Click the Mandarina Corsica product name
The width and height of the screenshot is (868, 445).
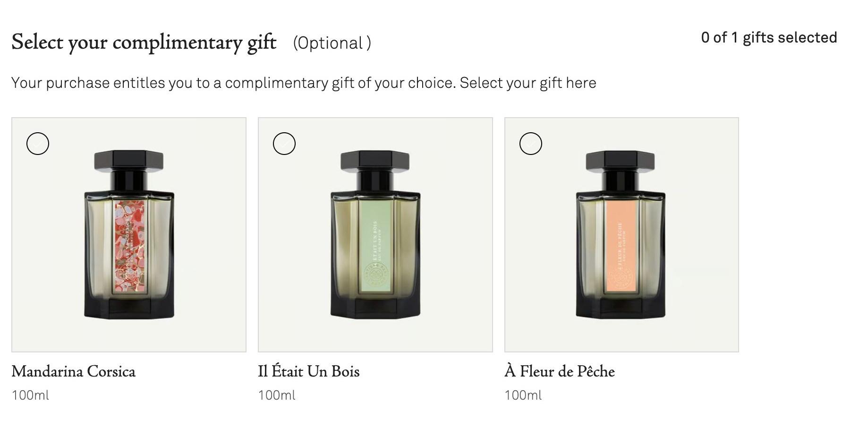point(74,371)
